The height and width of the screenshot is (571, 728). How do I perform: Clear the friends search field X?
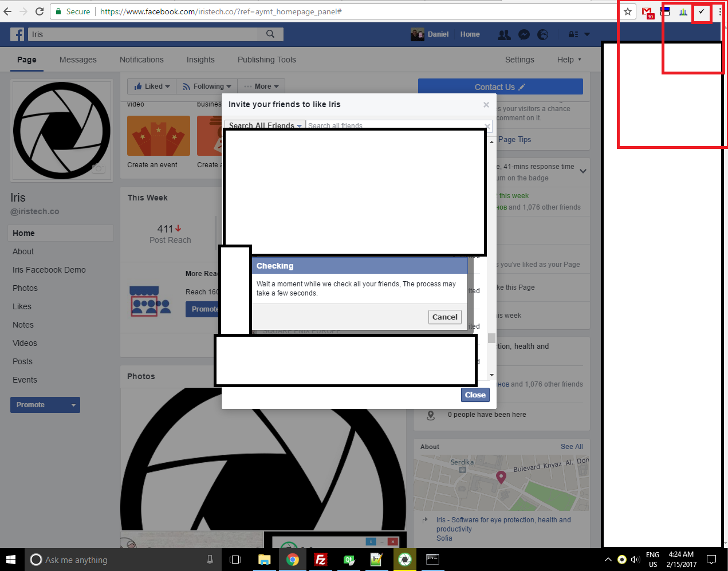coord(487,125)
